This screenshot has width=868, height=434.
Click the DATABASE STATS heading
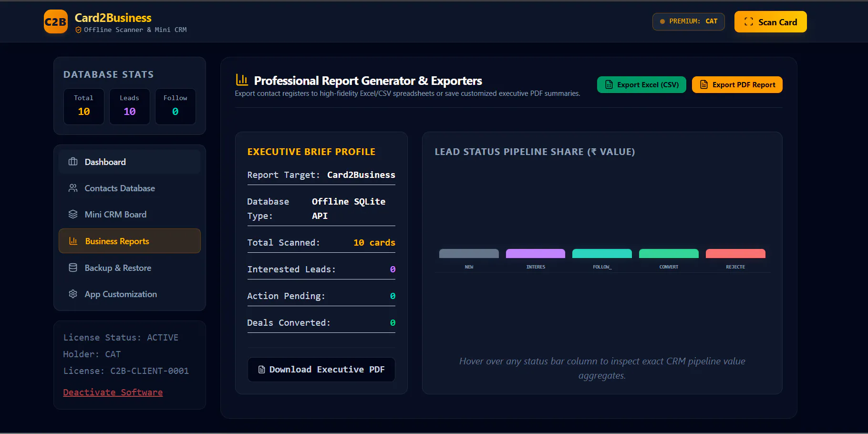point(109,74)
